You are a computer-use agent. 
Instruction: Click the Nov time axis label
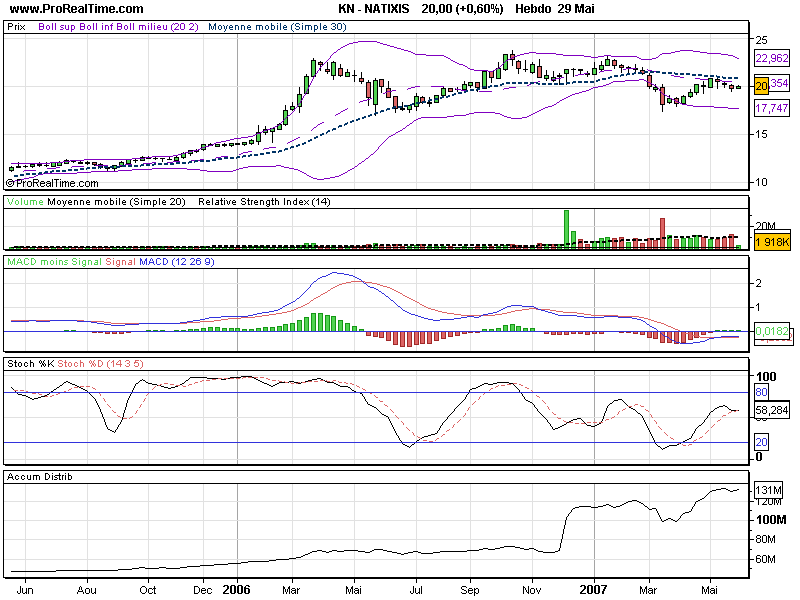pos(532,590)
